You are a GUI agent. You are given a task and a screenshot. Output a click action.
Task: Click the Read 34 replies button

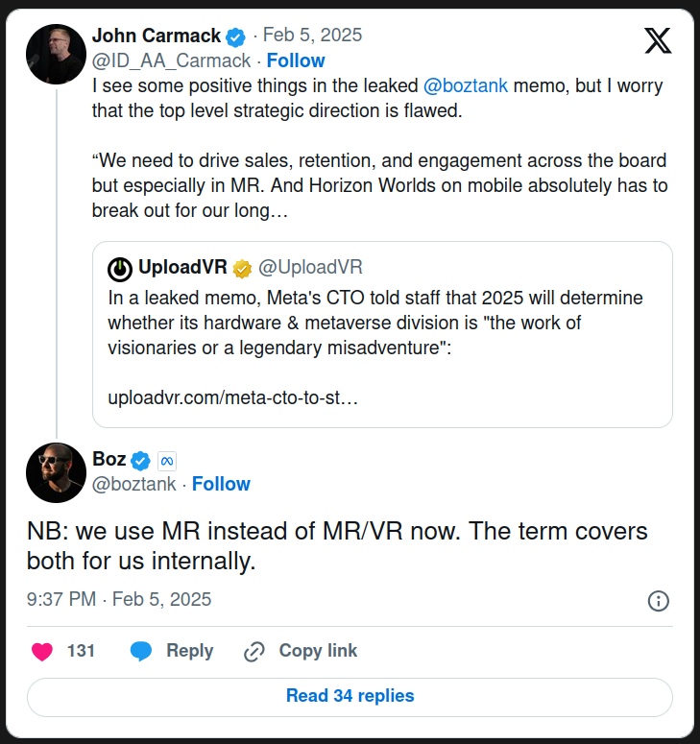click(350, 697)
